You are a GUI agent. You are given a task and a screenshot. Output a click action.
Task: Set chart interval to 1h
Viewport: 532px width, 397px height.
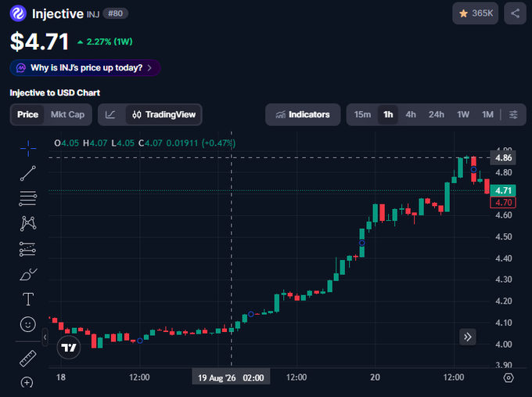point(388,114)
